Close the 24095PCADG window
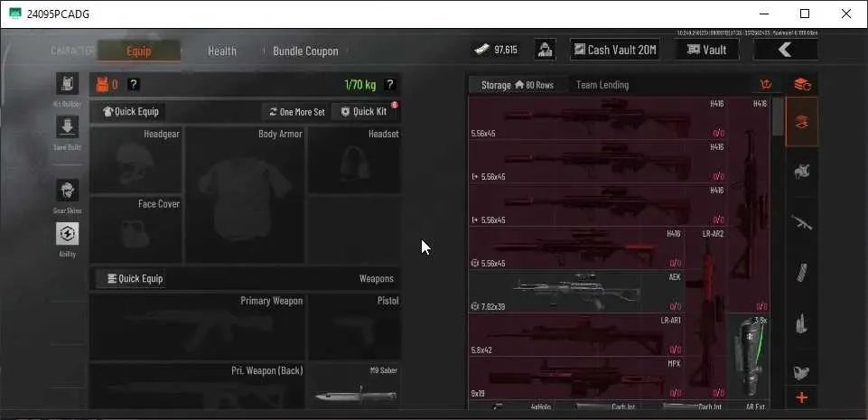The height and width of the screenshot is (420, 868). [845, 14]
